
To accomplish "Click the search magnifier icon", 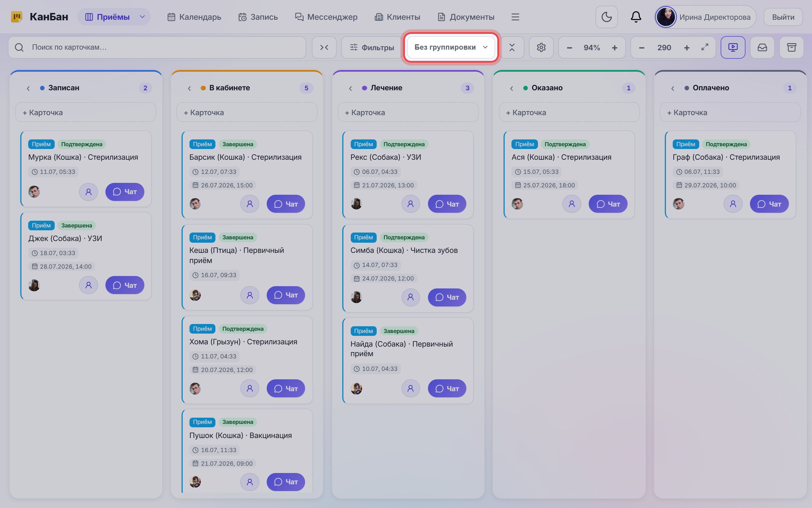I will [x=19, y=47].
